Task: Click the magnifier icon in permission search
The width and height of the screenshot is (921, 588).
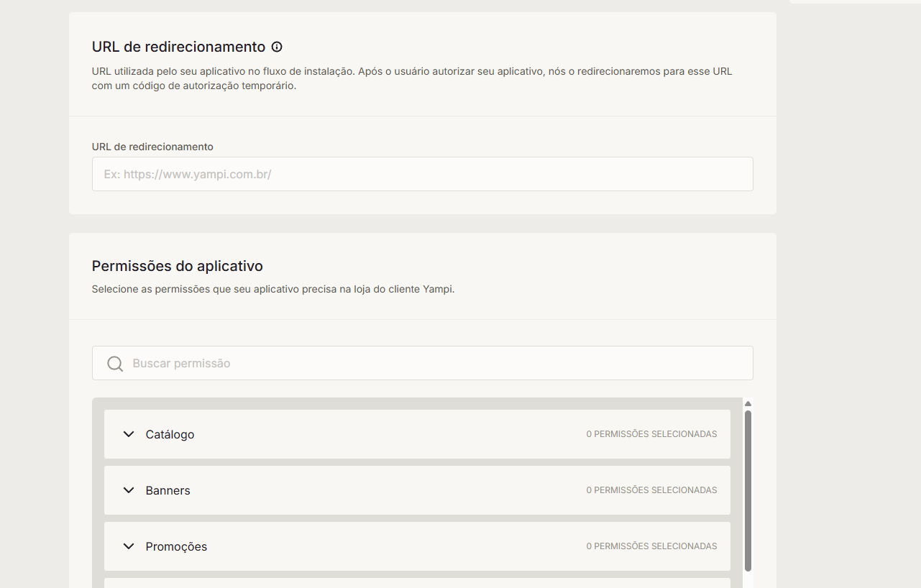Action: click(115, 364)
